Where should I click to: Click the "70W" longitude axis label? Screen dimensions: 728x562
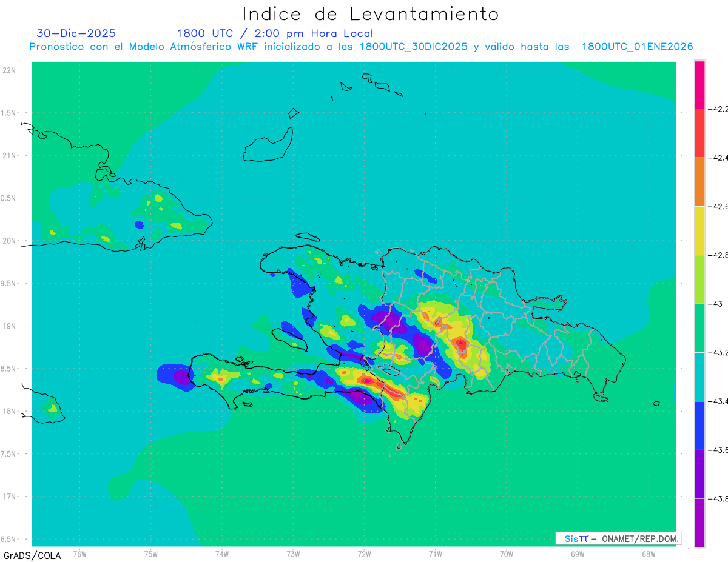506,554
